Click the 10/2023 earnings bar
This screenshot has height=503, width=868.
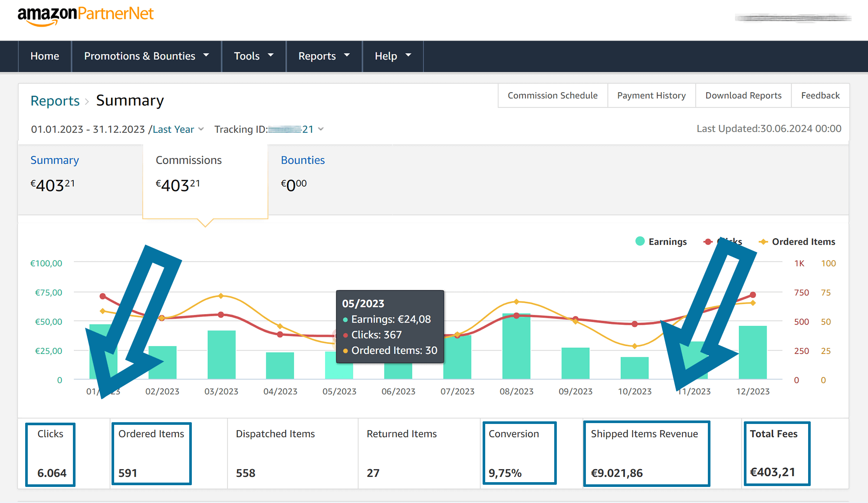[x=635, y=368]
